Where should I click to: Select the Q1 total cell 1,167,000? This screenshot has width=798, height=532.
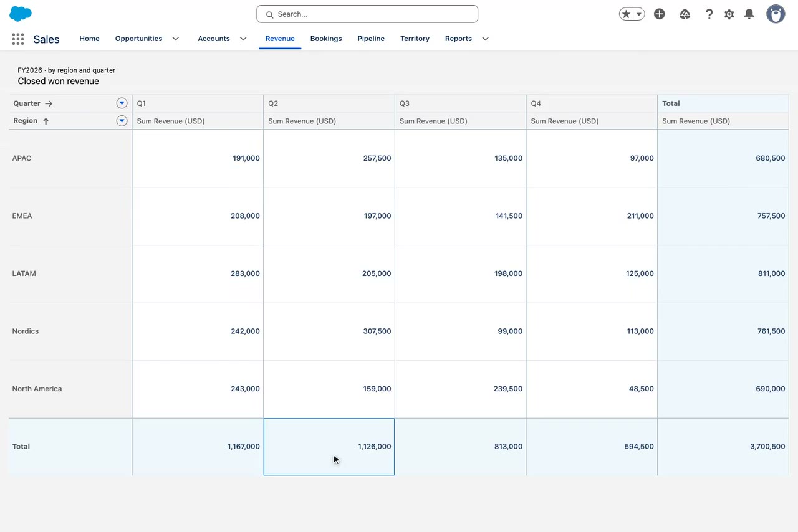[x=198, y=447]
